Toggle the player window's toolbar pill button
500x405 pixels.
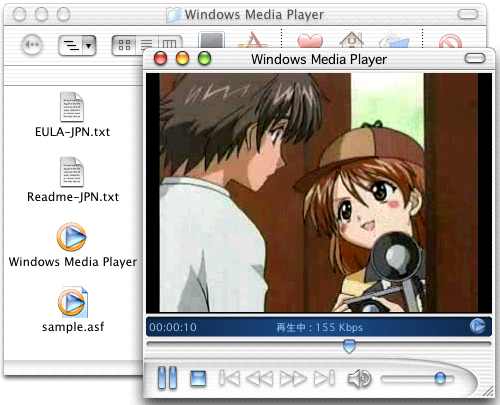click(x=475, y=59)
